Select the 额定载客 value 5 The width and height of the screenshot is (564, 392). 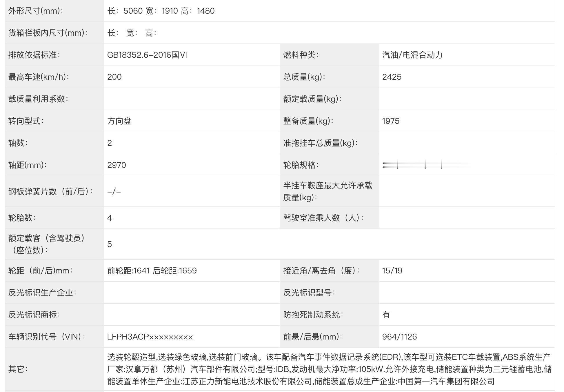[x=111, y=244]
